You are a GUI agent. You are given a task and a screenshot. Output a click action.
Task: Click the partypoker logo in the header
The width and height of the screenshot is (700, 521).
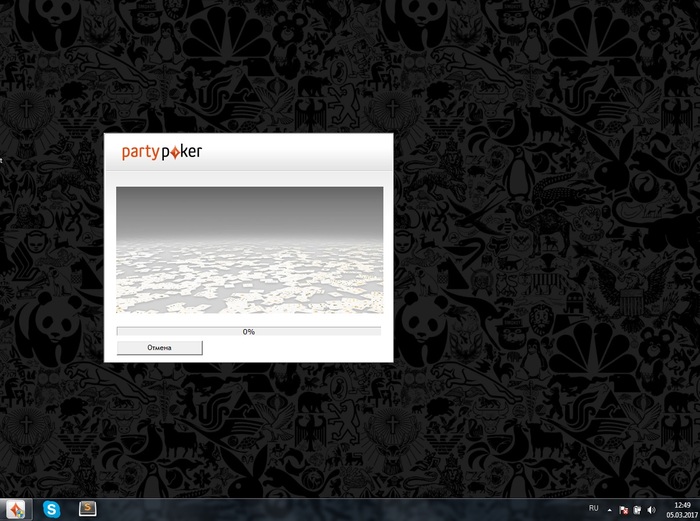(x=162, y=152)
